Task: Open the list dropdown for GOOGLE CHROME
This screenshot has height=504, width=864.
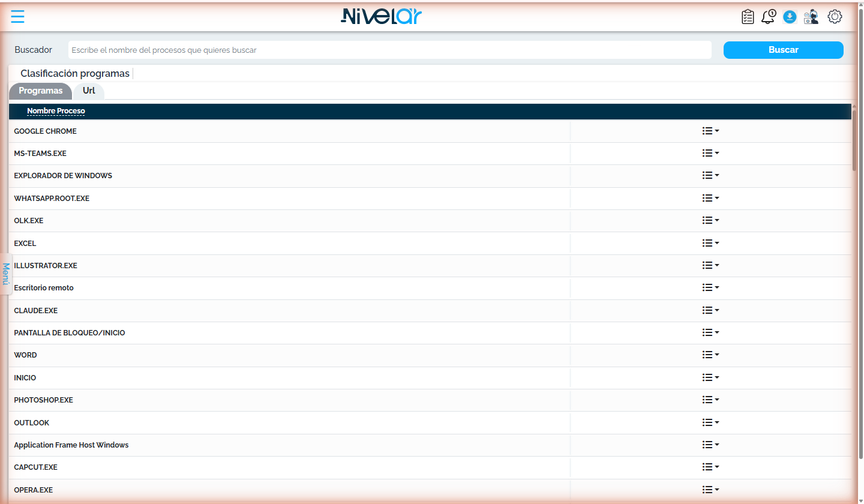Action: 710,131
